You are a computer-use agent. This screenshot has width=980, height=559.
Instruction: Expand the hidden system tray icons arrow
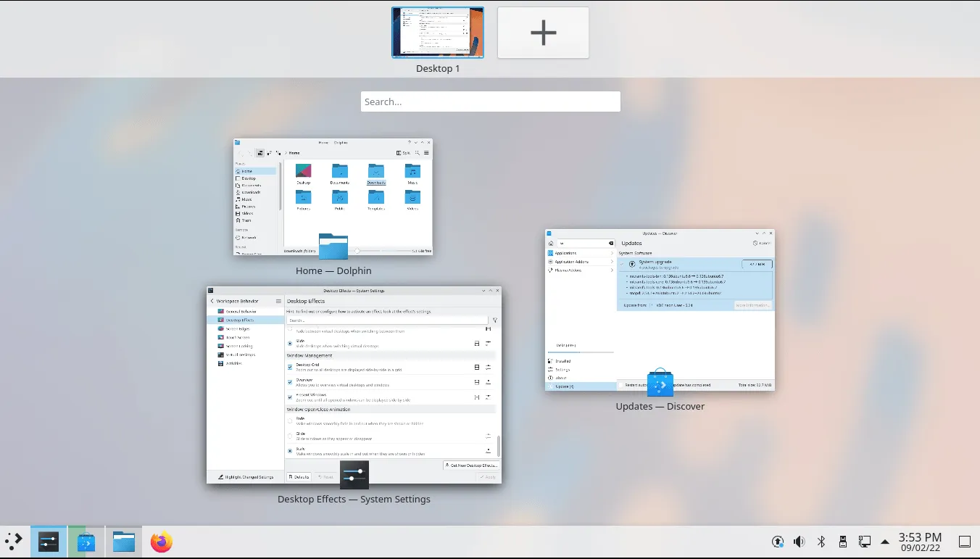(x=885, y=542)
